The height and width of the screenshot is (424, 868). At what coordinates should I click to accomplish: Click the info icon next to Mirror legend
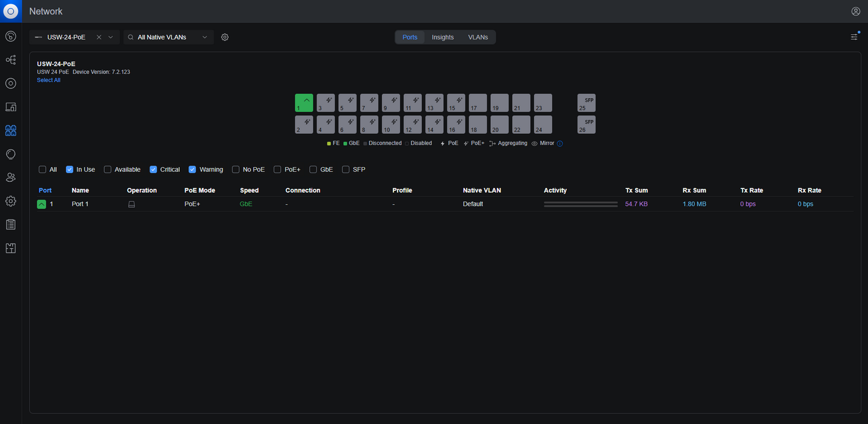coord(560,144)
